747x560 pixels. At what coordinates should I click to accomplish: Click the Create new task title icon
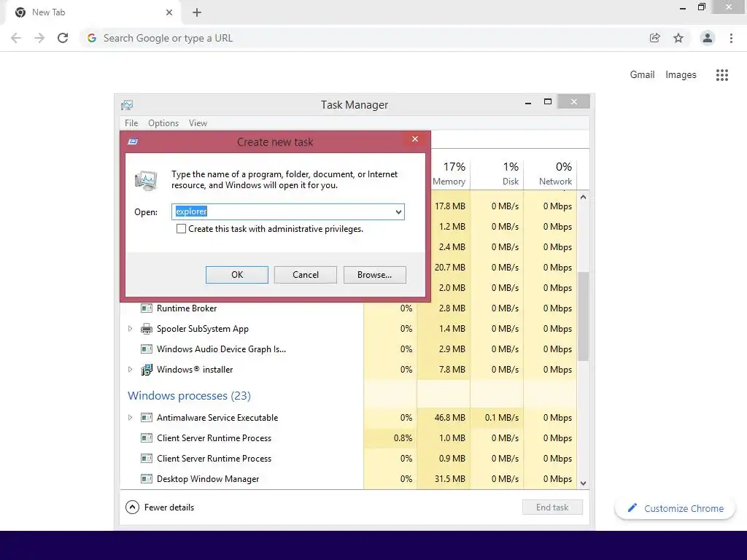(x=133, y=141)
